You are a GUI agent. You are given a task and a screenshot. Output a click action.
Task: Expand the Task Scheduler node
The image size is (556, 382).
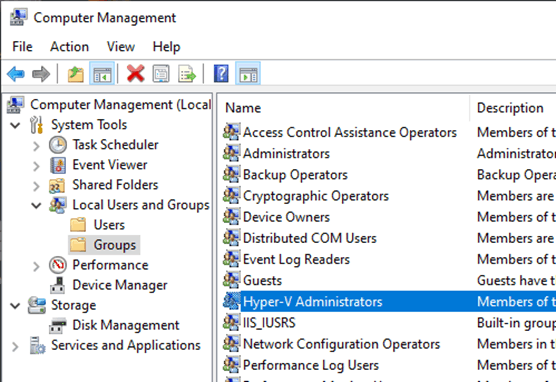[36, 146]
